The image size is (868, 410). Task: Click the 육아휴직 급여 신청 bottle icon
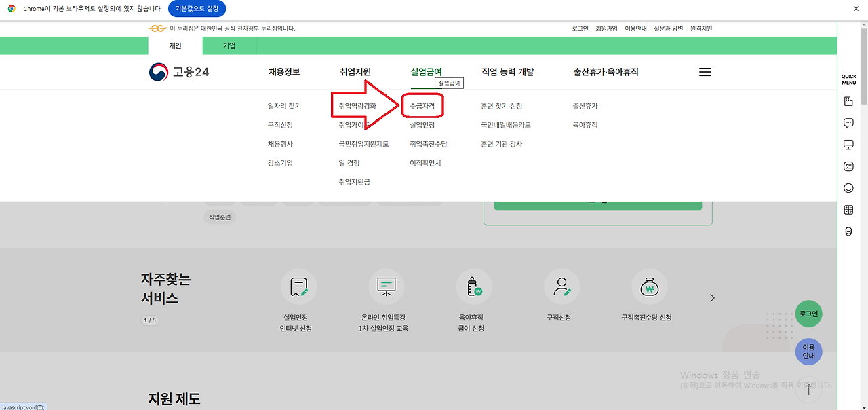(x=474, y=286)
